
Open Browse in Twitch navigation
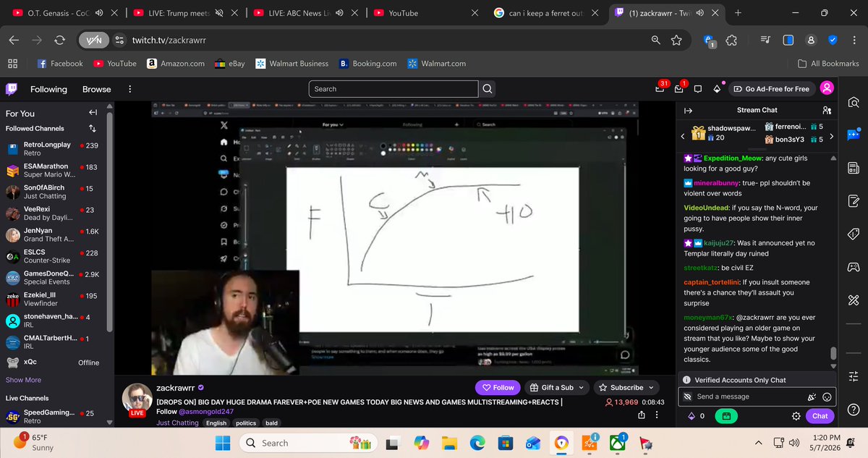pos(97,89)
